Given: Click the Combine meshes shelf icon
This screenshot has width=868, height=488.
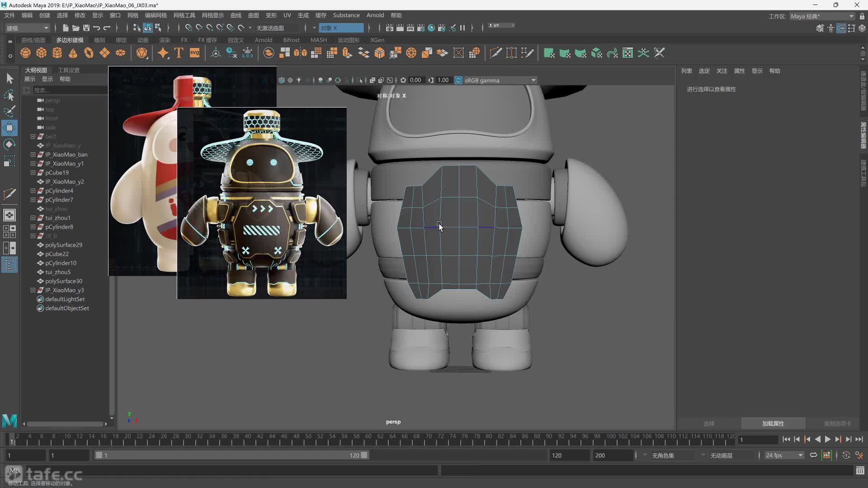Looking at the screenshot, I should [x=269, y=53].
